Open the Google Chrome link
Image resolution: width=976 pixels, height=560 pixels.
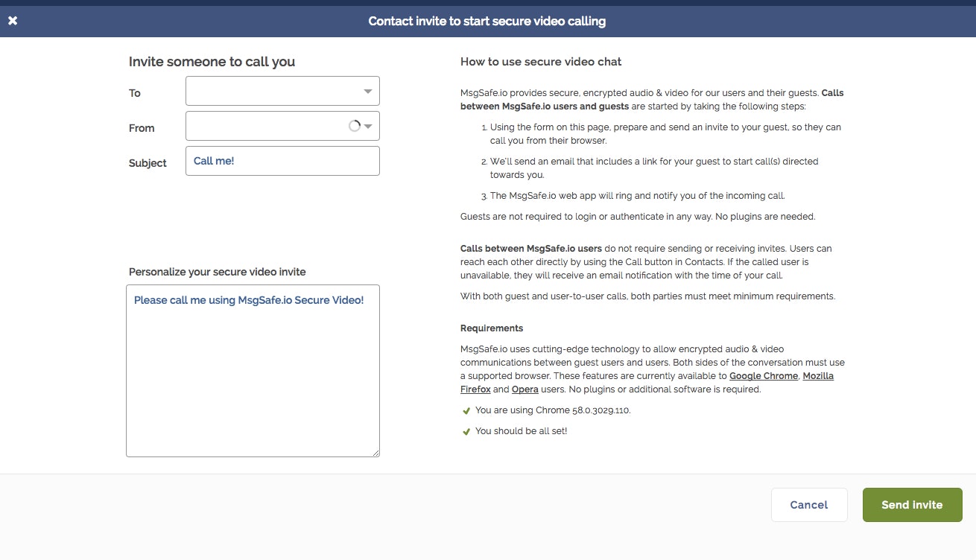pyautogui.click(x=764, y=376)
